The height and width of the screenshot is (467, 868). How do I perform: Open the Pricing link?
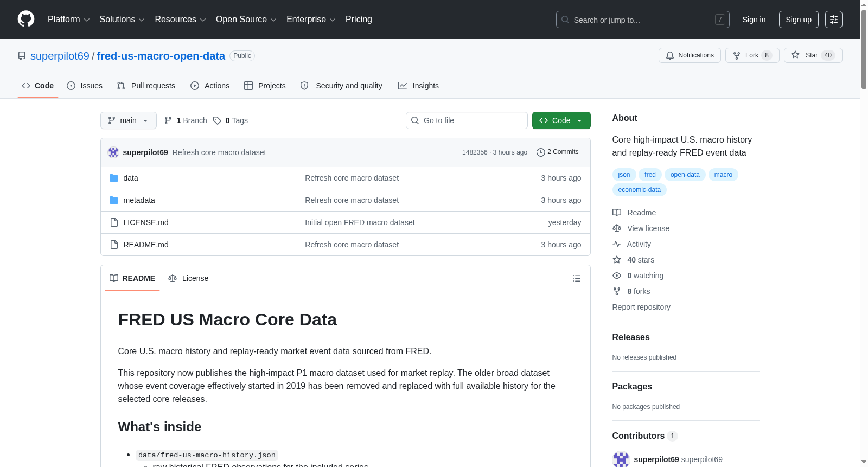pos(359,20)
